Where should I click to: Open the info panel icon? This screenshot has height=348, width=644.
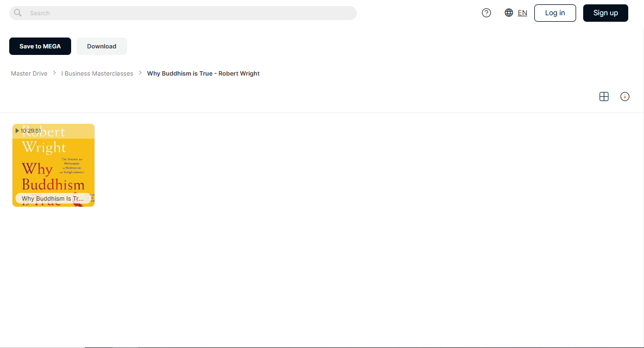(x=624, y=97)
